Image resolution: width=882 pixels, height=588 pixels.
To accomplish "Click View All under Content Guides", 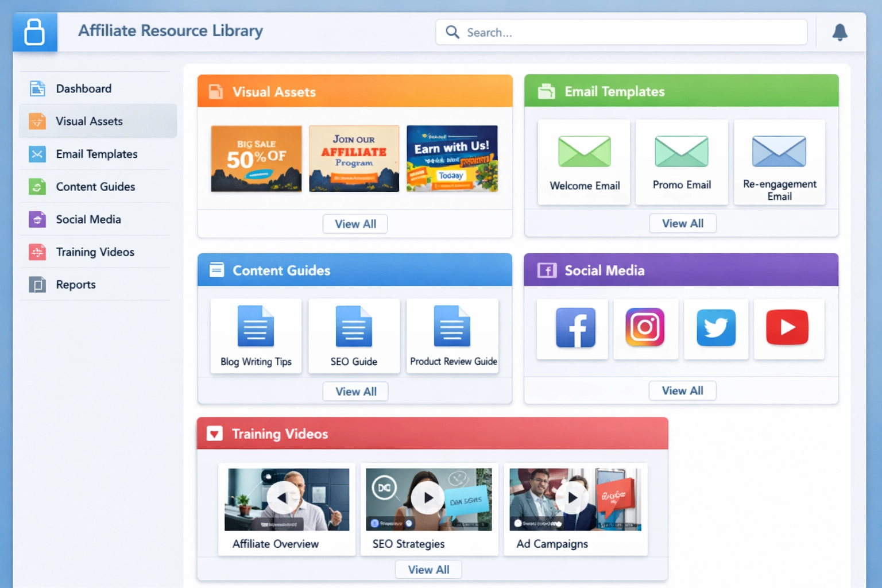I will pos(355,391).
